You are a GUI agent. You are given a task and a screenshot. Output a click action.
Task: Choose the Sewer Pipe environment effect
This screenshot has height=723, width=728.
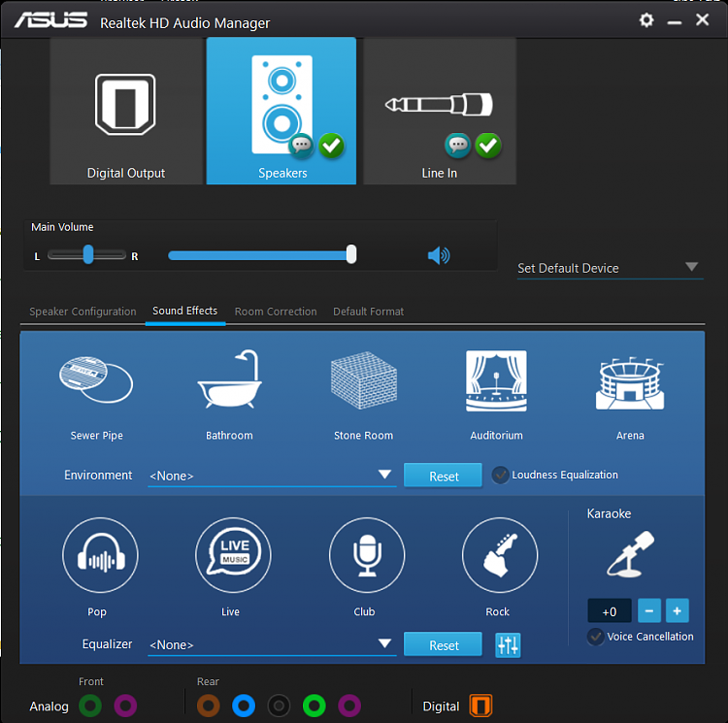point(96,380)
